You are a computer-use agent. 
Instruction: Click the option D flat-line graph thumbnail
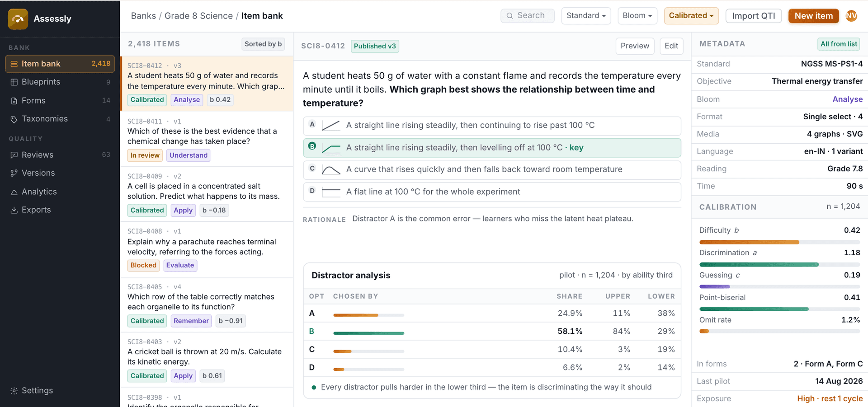331,192
